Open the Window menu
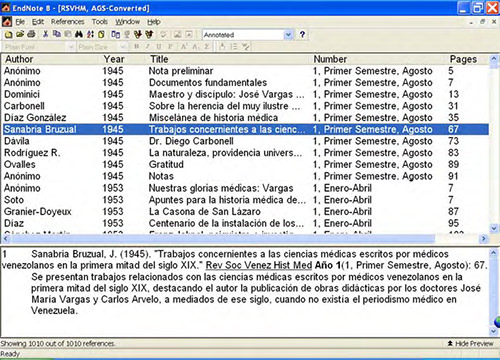Screen dimensions: 500x360 (128, 22)
